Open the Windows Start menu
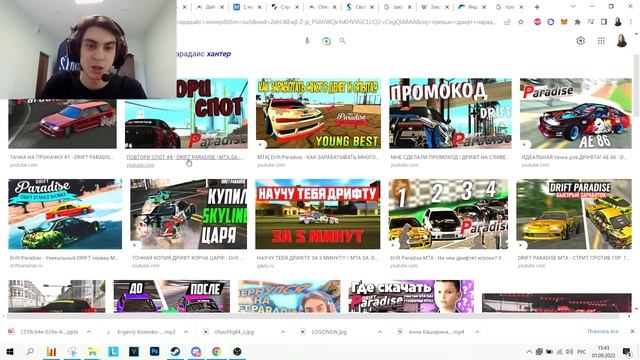Screen dimensions: 640x360 [x=10, y=351]
